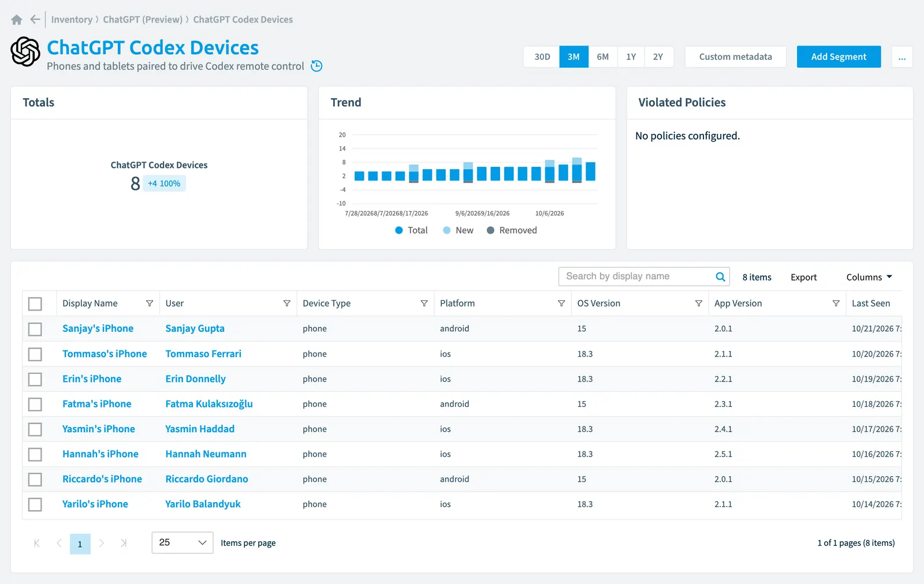Check the Fatma's iPhone row checkbox

click(x=35, y=404)
